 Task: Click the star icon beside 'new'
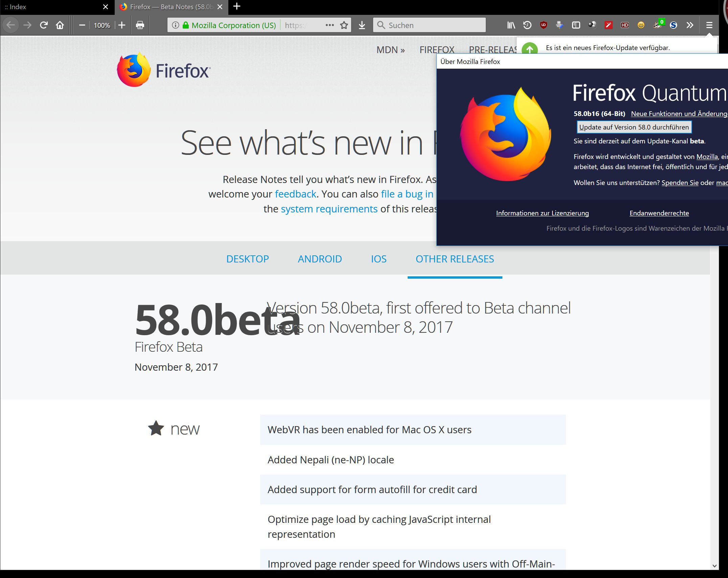click(x=156, y=428)
